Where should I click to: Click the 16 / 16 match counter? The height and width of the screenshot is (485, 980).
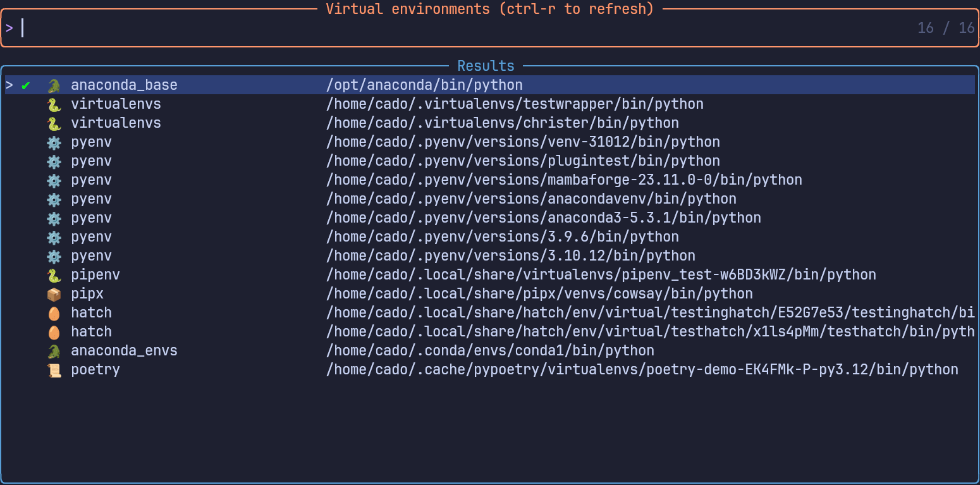point(946,28)
